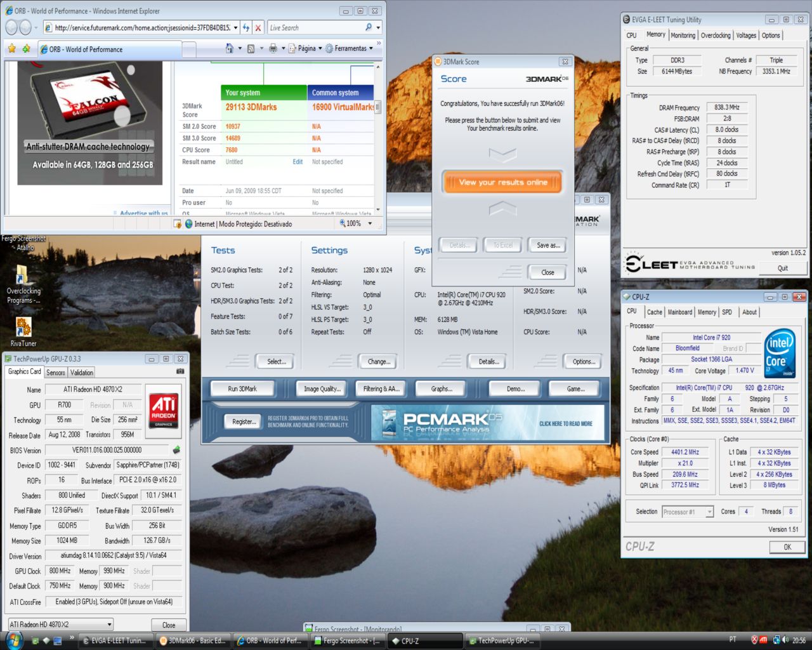Click the Edit link beside result name
Viewport: 812px width, 650px height.
click(298, 162)
